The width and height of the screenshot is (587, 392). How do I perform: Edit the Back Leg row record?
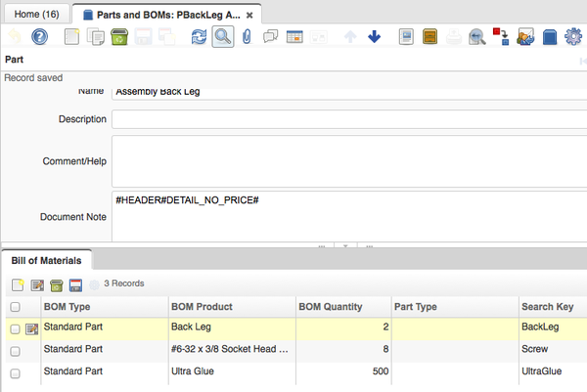pyautogui.click(x=31, y=328)
